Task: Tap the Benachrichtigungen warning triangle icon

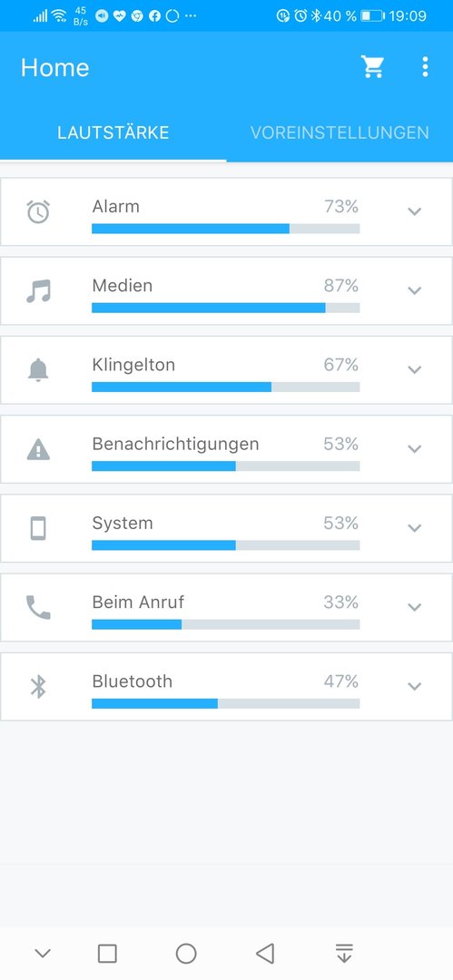Action: click(x=38, y=449)
